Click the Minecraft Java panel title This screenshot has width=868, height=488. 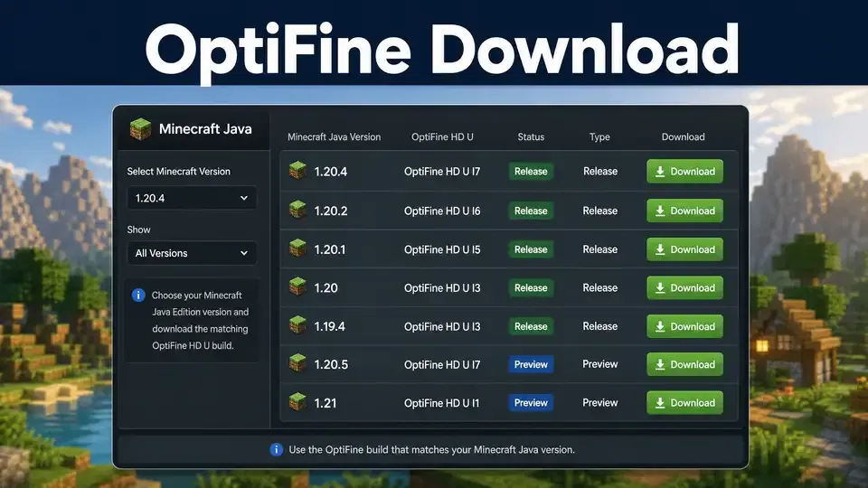pyautogui.click(x=205, y=129)
